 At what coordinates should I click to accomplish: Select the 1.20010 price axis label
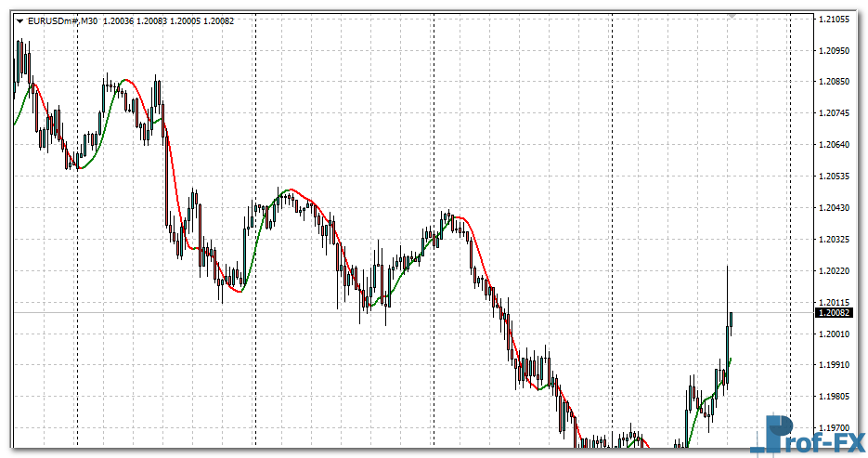836,334
